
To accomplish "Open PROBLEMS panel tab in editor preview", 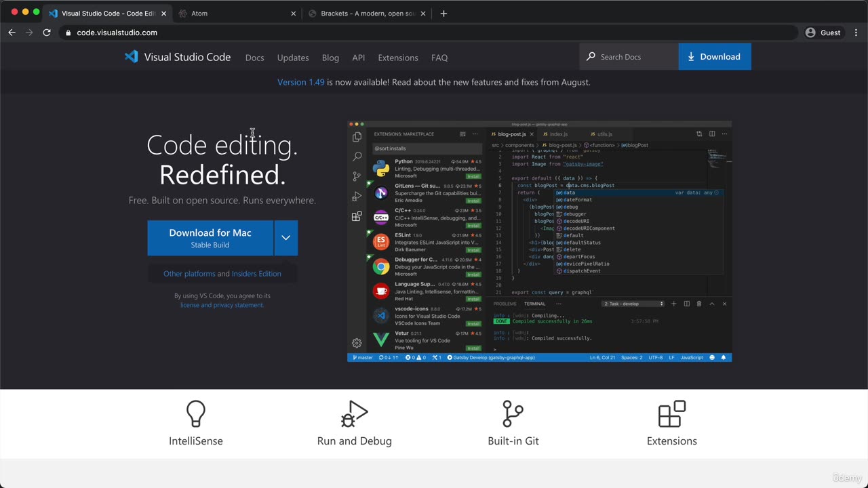I will (x=505, y=304).
